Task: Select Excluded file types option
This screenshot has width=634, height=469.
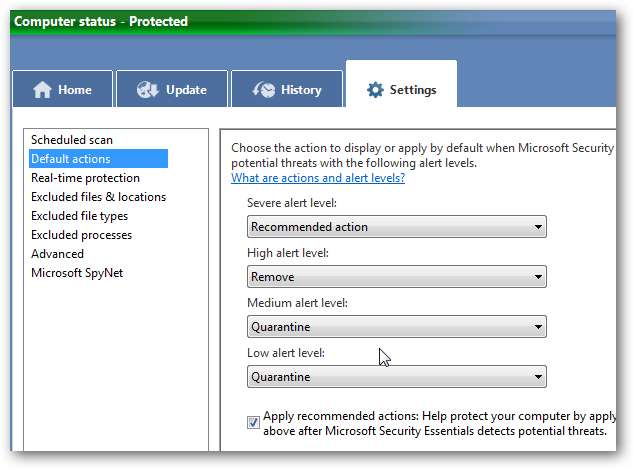Action: (x=79, y=216)
